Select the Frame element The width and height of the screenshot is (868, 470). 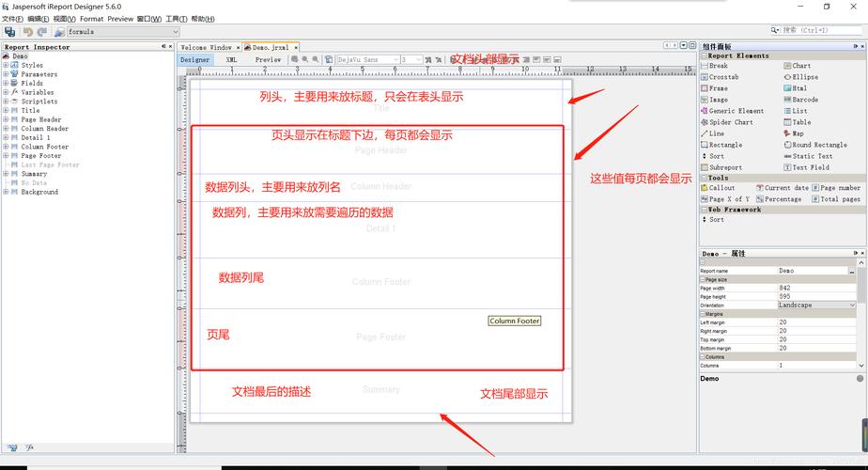715,88
